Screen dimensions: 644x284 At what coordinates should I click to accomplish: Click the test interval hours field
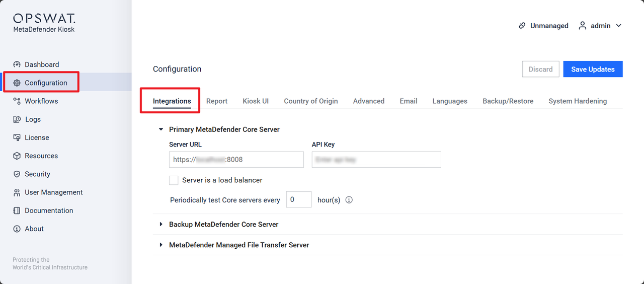pos(299,199)
